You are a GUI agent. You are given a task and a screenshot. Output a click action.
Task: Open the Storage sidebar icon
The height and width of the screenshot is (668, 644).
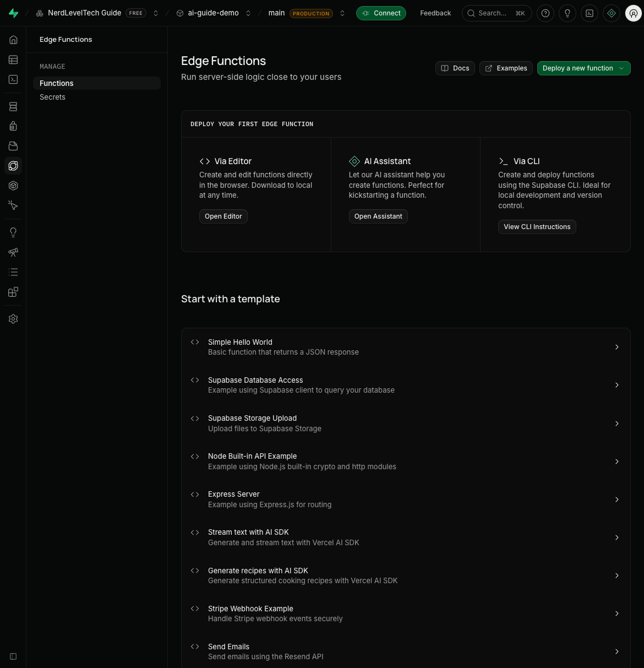(13, 146)
